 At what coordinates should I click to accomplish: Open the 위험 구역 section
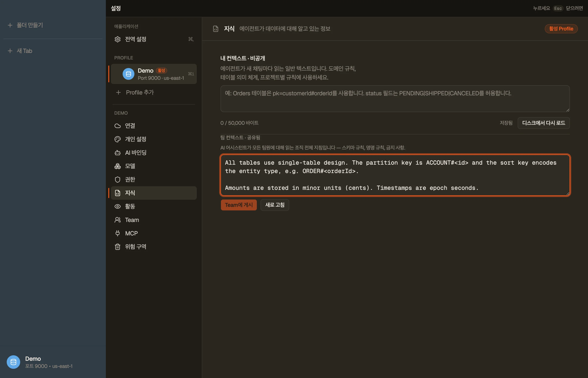(154, 247)
